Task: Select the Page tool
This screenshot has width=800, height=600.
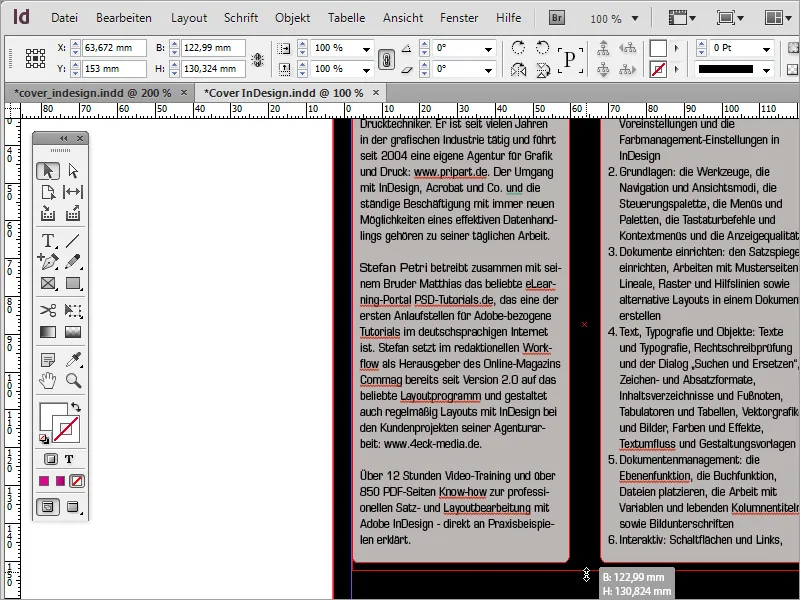Action: click(x=48, y=192)
